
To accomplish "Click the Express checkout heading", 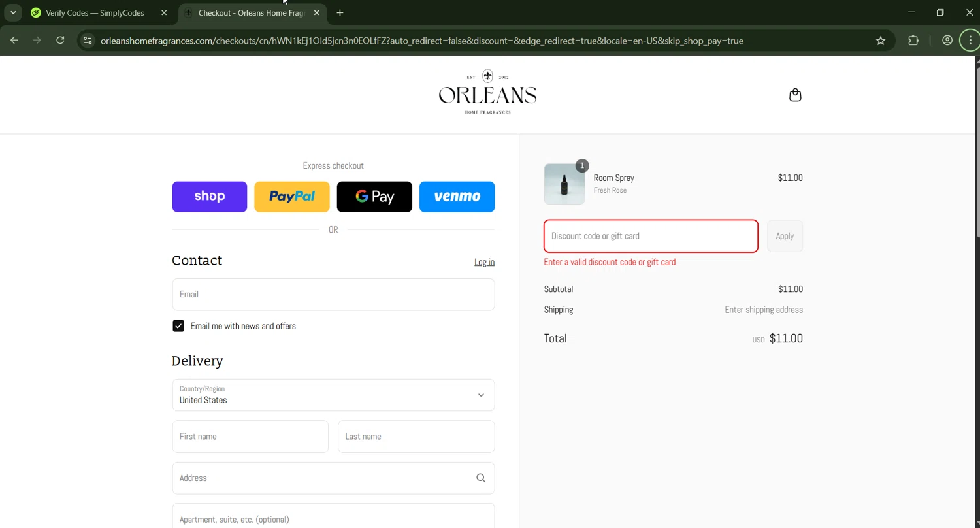I will pos(333,166).
